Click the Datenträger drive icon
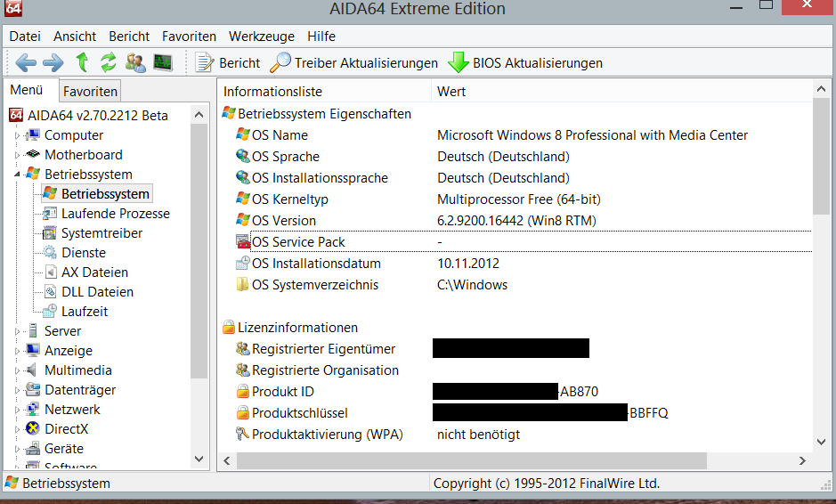 pos(33,389)
